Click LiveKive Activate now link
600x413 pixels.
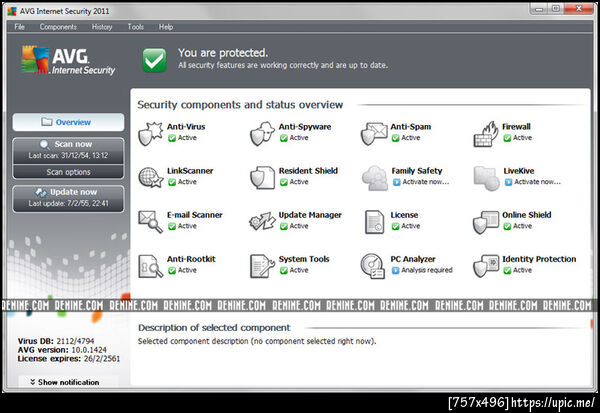tap(537, 182)
